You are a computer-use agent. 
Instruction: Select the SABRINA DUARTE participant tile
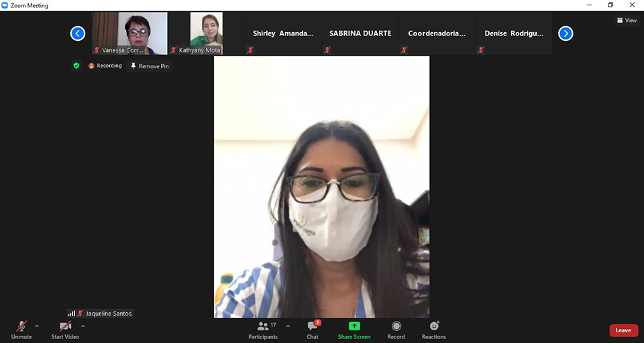click(360, 33)
